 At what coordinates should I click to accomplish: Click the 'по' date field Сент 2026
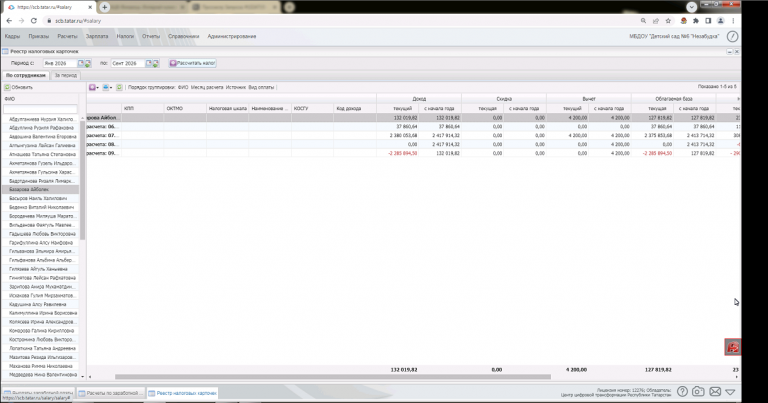pos(127,63)
